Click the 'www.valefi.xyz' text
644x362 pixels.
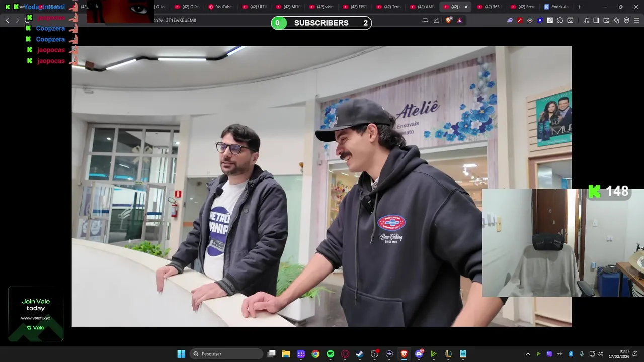pos(36,318)
